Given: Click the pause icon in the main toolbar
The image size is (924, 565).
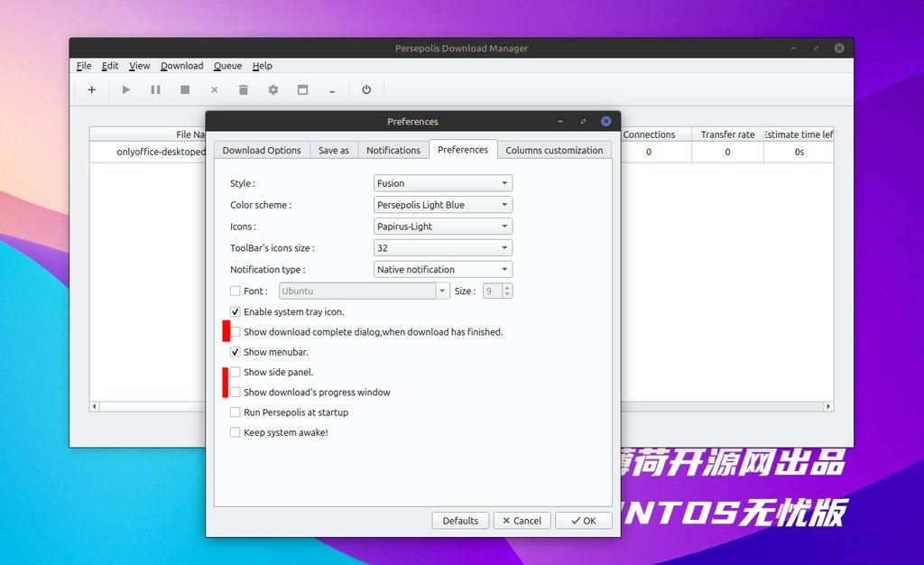Looking at the screenshot, I should [x=155, y=89].
